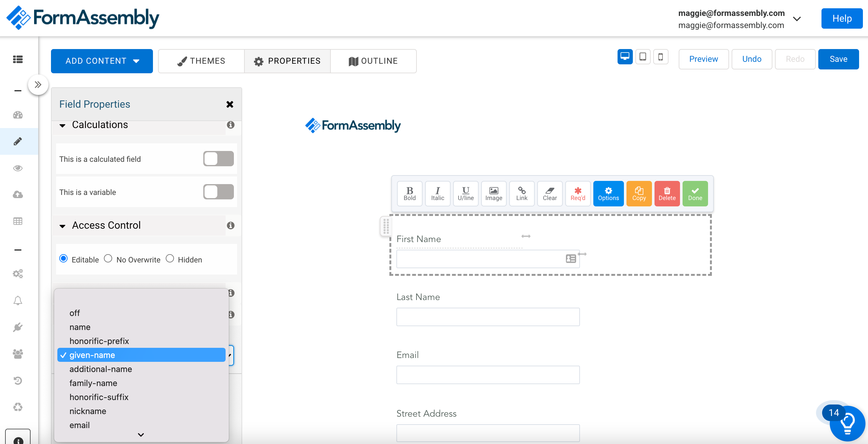Image resolution: width=868 pixels, height=444 pixels.
Task: Click autofill card icon in First Name input
Action: (570, 259)
